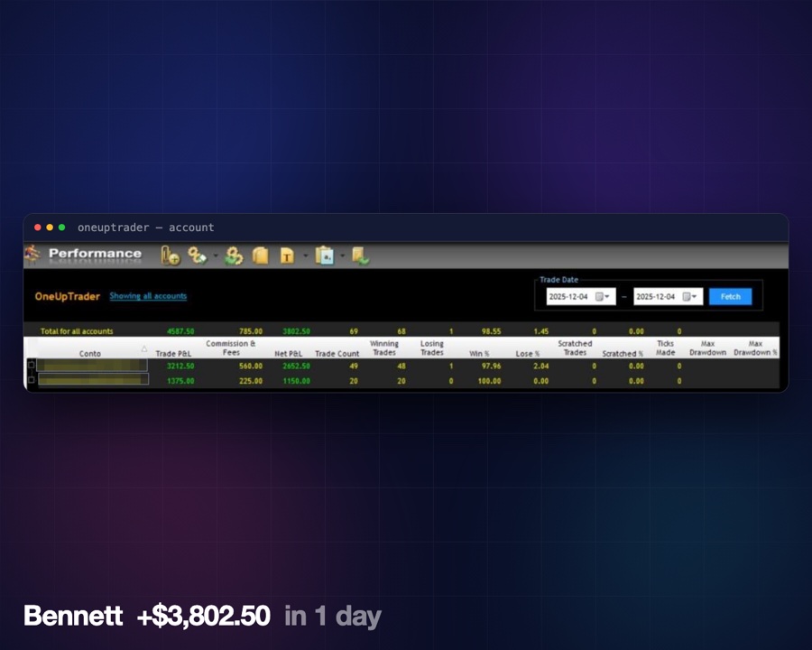Open dropdown arrow beside T document icon
The image size is (812, 650).
coord(306,255)
